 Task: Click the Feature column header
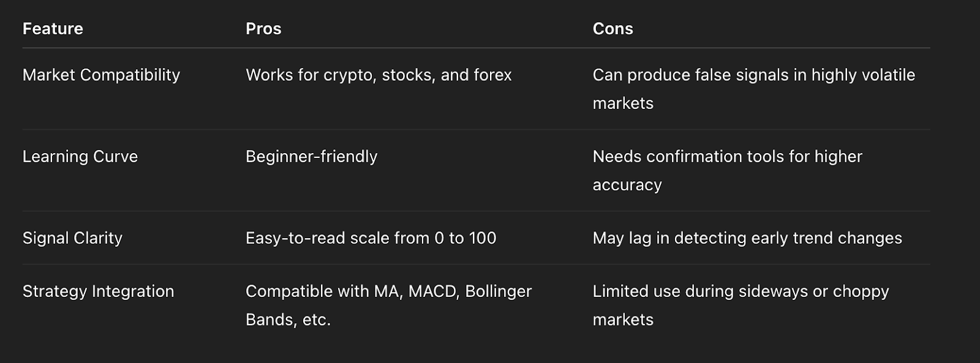(x=53, y=29)
